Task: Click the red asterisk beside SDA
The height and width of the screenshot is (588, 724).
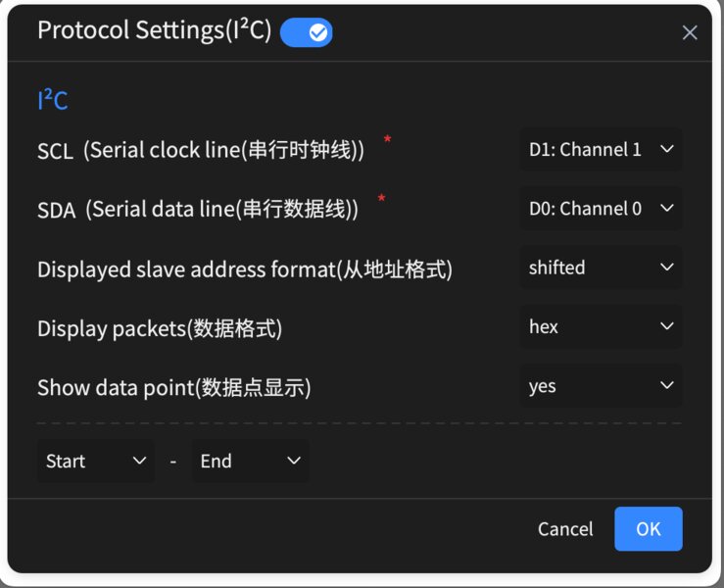Action: point(381,200)
